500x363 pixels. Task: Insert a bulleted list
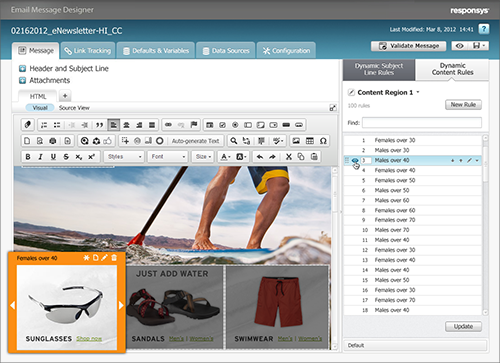(57, 125)
